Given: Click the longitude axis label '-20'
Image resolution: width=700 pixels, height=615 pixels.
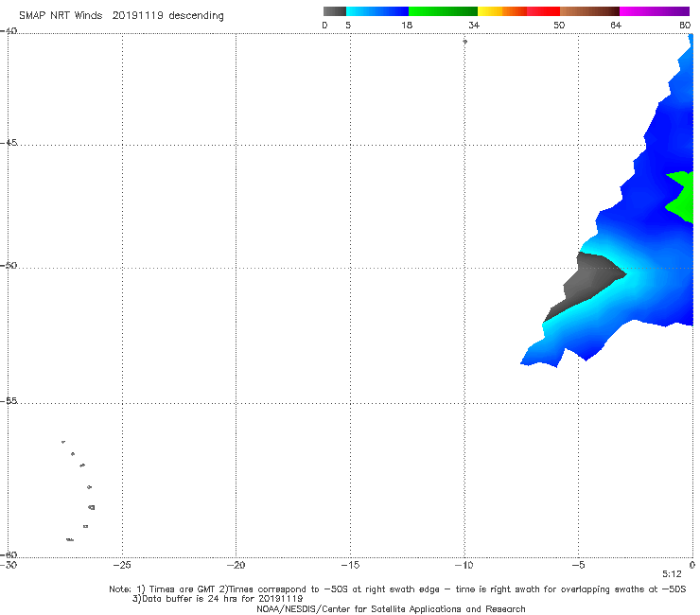Looking at the screenshot, I should (x=236, y=565).
